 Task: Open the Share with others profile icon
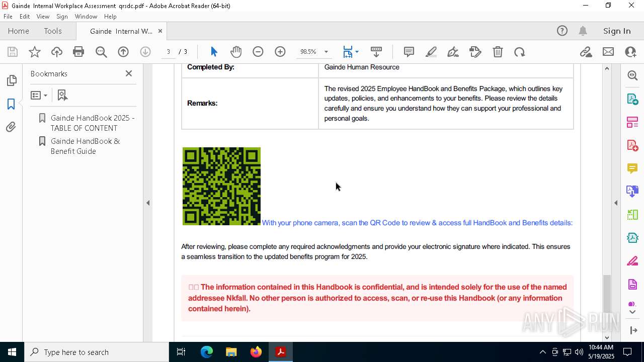[x=630, y=52]
